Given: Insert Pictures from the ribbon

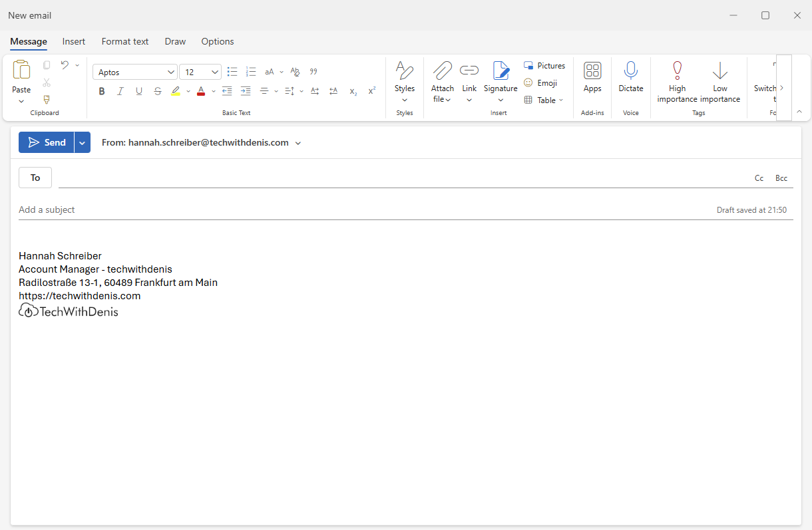Looking at the screenshot, I should coord(544,65).
